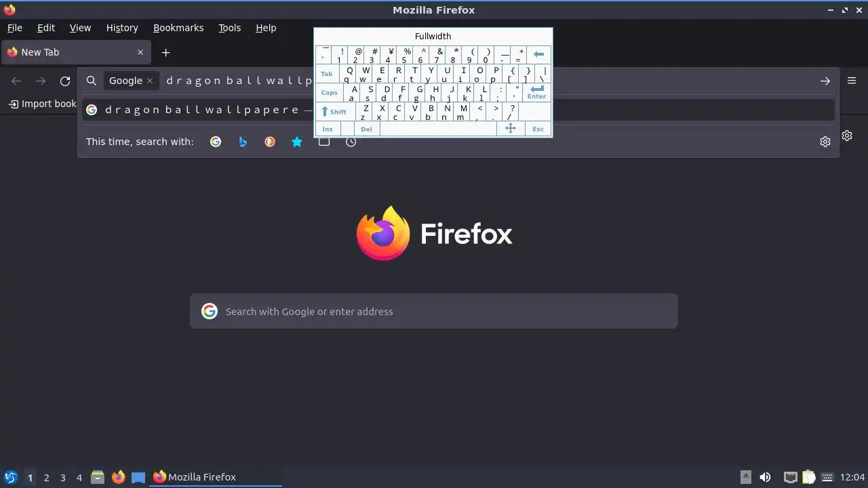Click the magnifier search icon in address bar
Screen dimensions: 868x488
(x=92, y=81)
